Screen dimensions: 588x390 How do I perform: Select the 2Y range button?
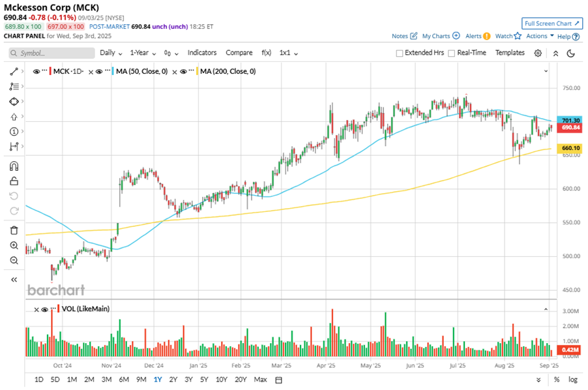[173, 380]
